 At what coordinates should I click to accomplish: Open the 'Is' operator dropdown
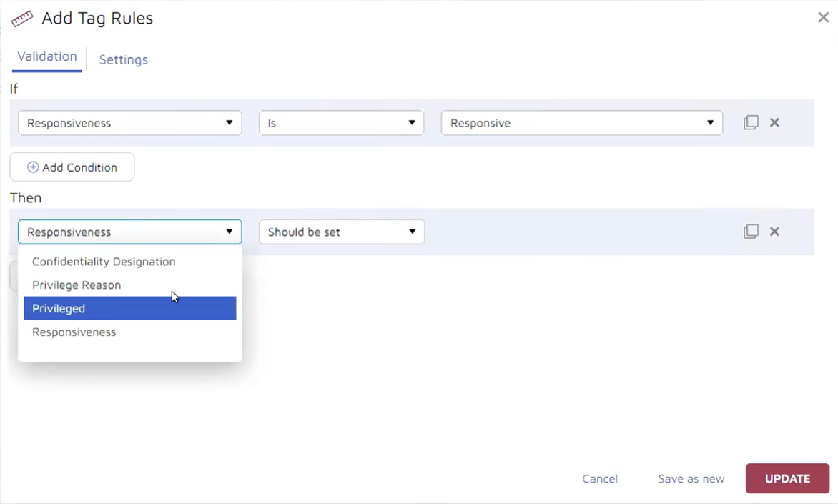(x=342, y=123)
